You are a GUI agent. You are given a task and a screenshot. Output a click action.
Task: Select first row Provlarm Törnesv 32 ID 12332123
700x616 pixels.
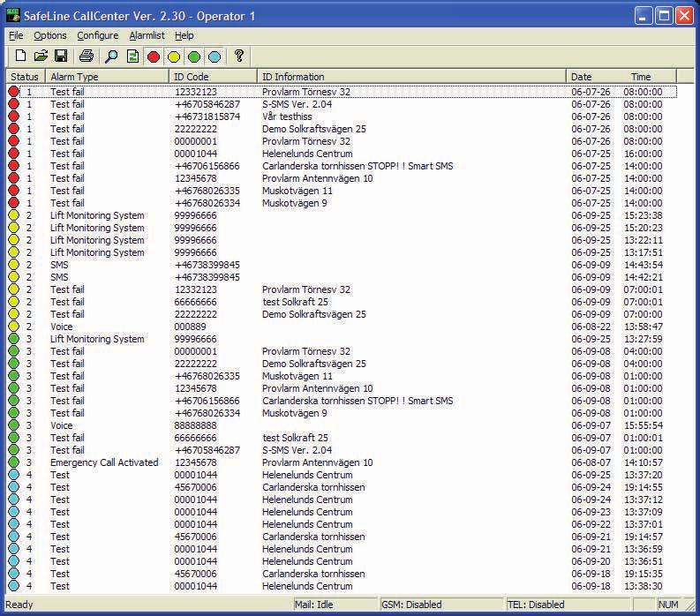342,92
